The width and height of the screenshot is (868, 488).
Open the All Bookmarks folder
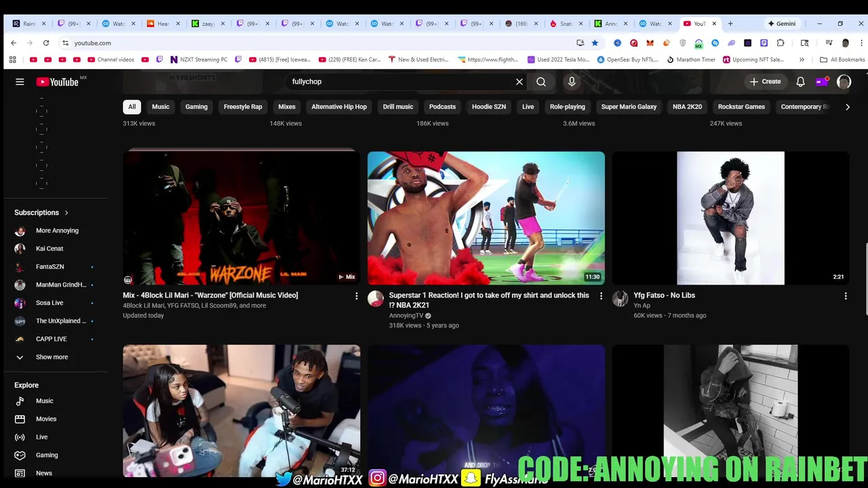[842, 60]
